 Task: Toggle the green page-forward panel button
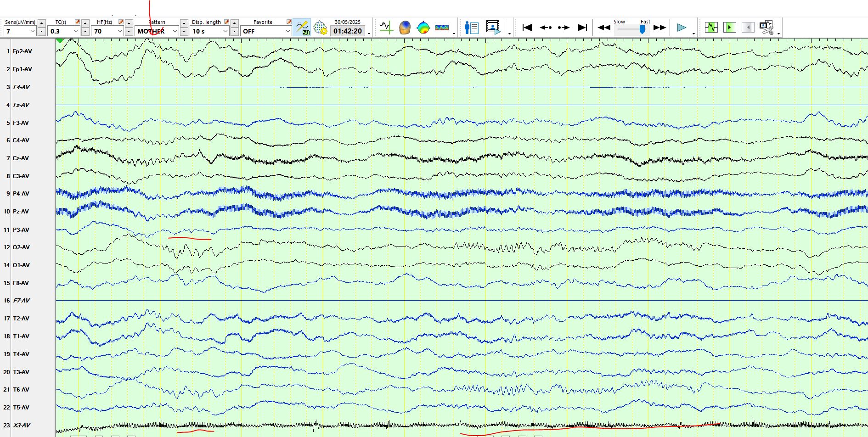(x=729, y=28)
